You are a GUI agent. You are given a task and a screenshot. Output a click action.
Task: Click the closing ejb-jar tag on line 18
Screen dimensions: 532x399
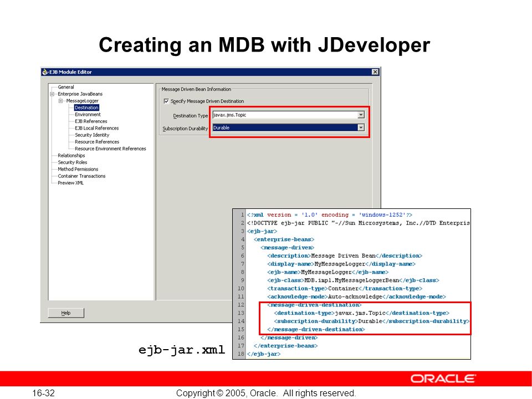point(264,354)
